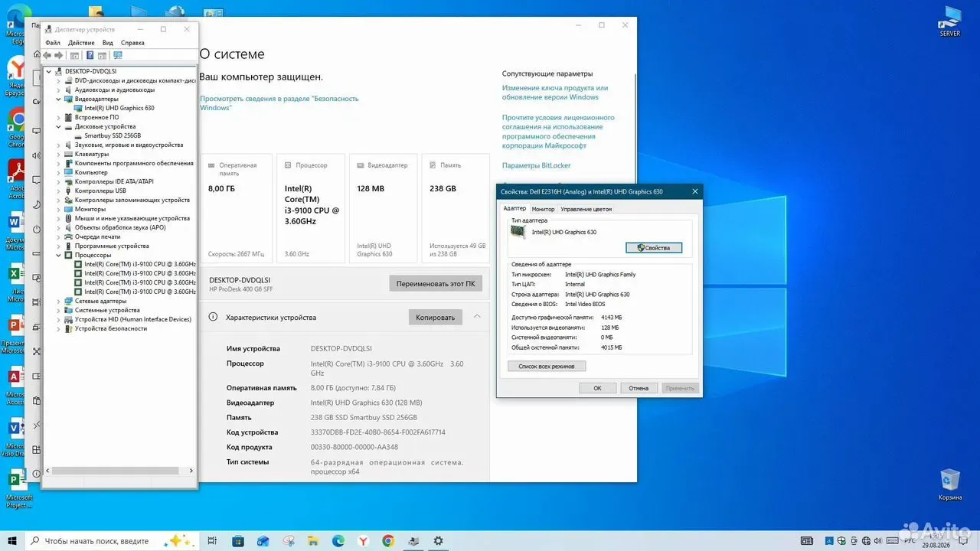Open the license agreement link (Прочтите условия)
The height and width of the screenshot is (551, 980).
tap(558, 132)
